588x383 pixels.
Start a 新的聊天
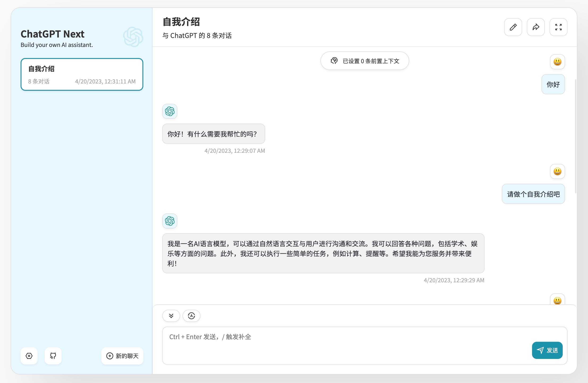coord(122,356)
